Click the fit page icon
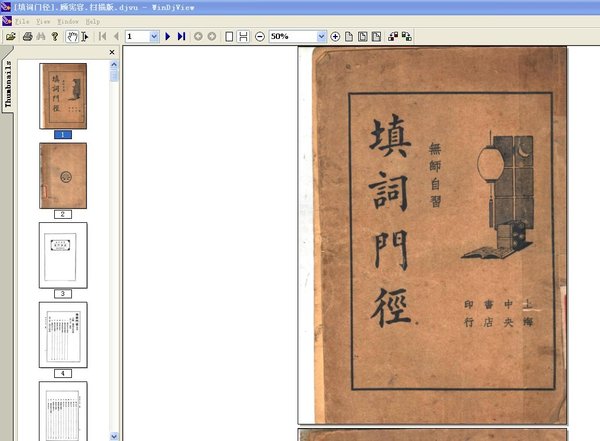 pos(363,36)
